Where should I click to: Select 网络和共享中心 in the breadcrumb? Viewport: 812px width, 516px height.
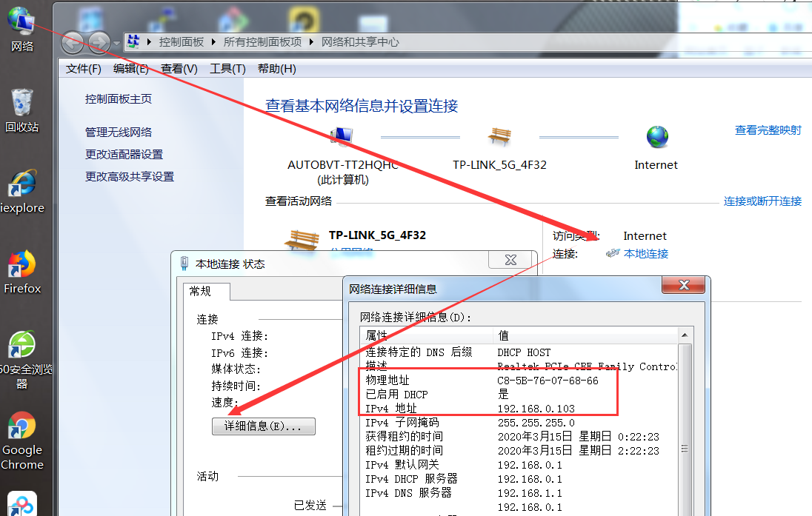(x=360, y=42)
